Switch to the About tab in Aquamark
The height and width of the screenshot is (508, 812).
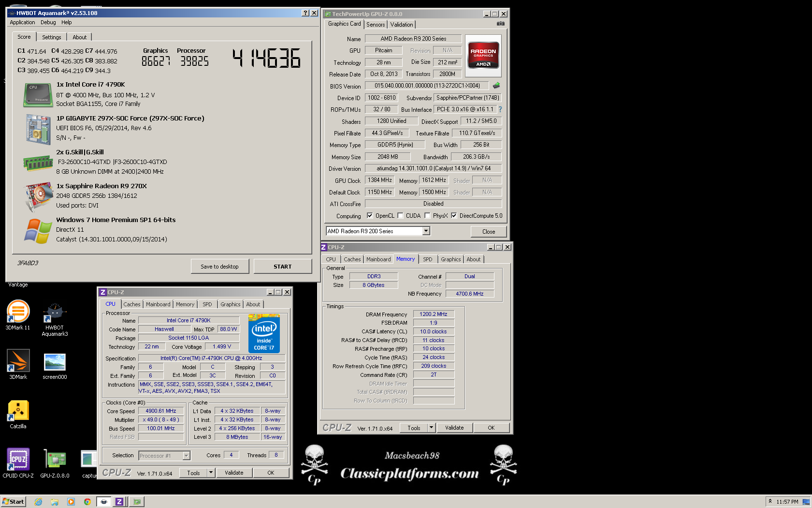point(79,37)
